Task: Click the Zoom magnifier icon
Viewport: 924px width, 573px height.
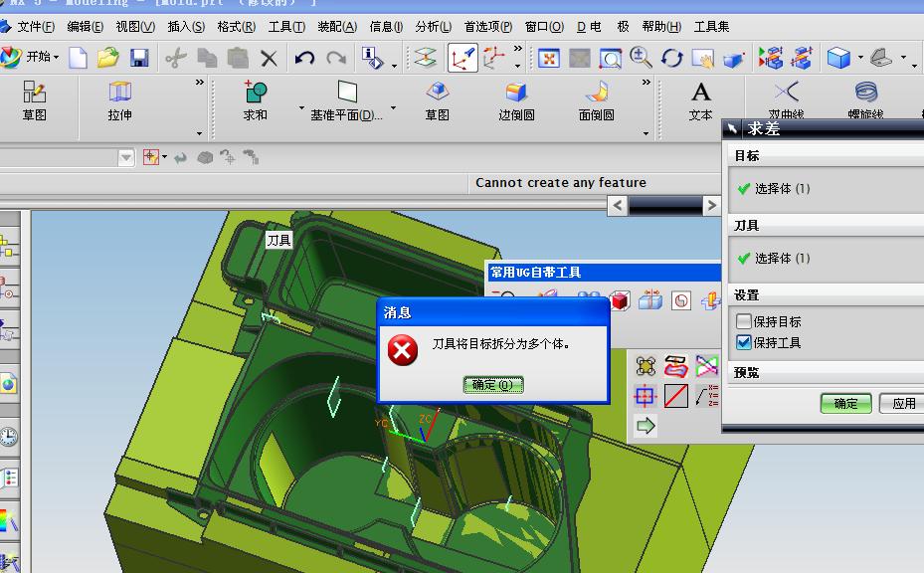Action: click(641, 58)
